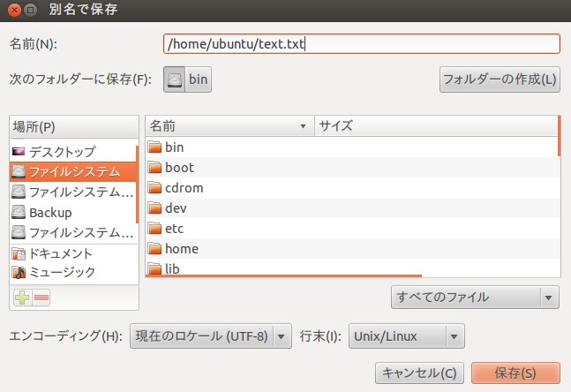Select デスクトップ in places sidebar
Viewport: 571px width, 392px height.
[63, 152]
